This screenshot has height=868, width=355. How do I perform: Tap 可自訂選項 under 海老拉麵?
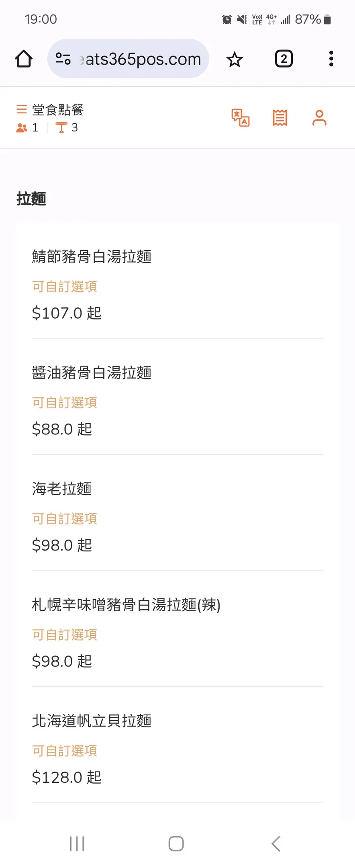(65, 519)
